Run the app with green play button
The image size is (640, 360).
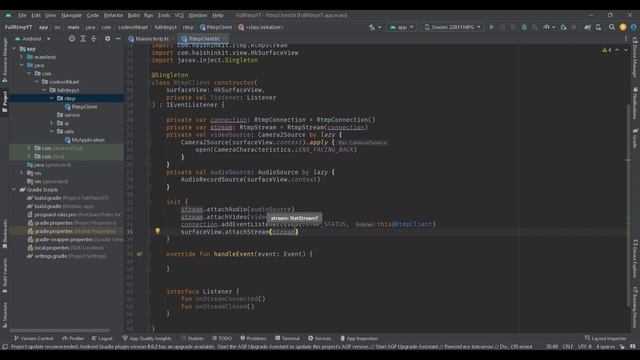[491, 27]
